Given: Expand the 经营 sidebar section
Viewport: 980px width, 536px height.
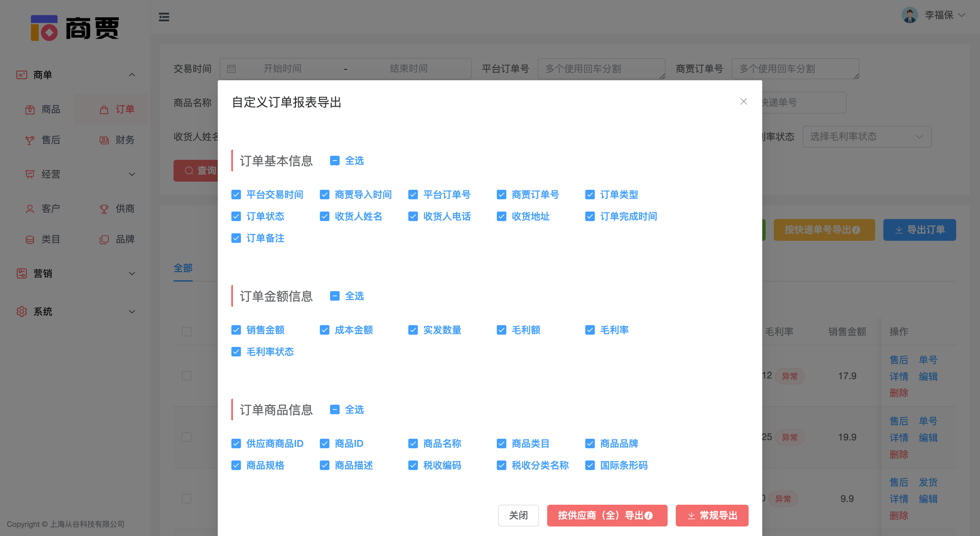Looking at the screenshot, I should tap(50, 174).
